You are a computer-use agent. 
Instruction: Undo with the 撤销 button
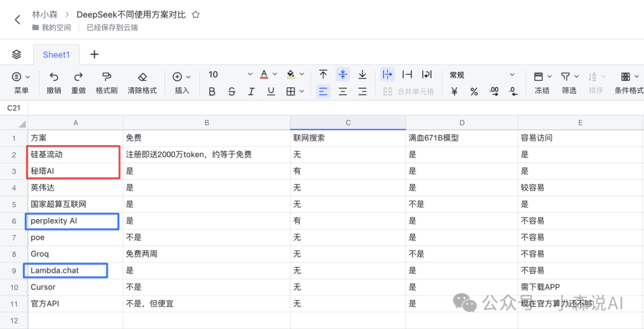point(54,82)
